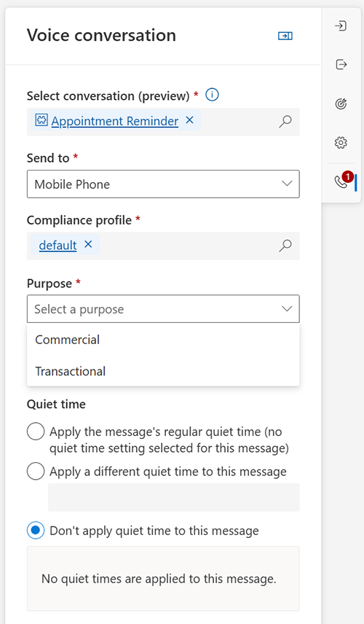
Task: Choose Transactional from the purpose list
Action: 163,371
